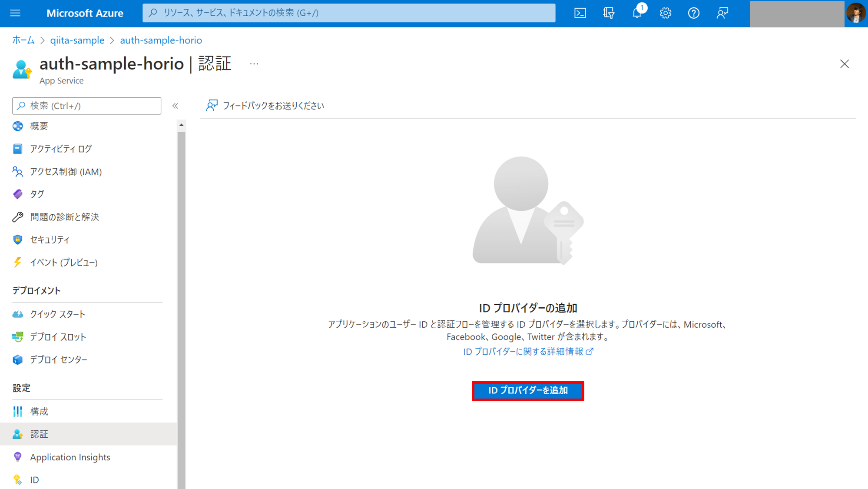Image resolution: width=868 pixels, height=489 pixels.
Task: Open Cloud Shell from top bar
Action: point(580,13)
